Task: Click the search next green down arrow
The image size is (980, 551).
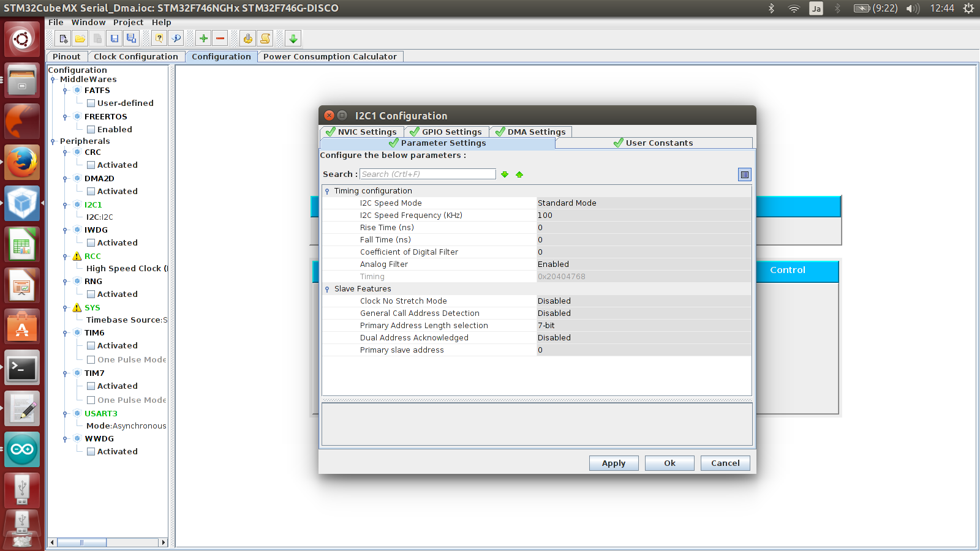Action: (x=505, y=174)
